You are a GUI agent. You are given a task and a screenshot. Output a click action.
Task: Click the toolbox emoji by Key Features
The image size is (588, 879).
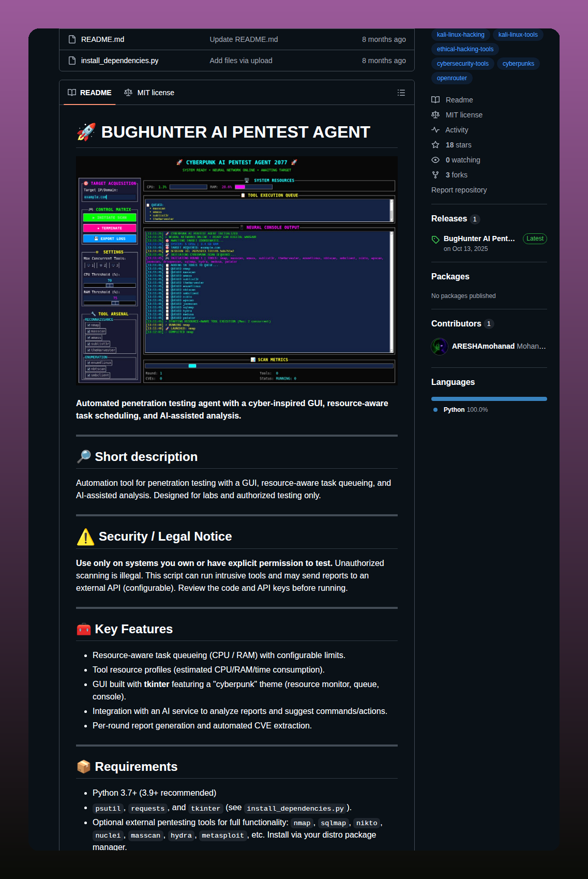coord(83,629)
